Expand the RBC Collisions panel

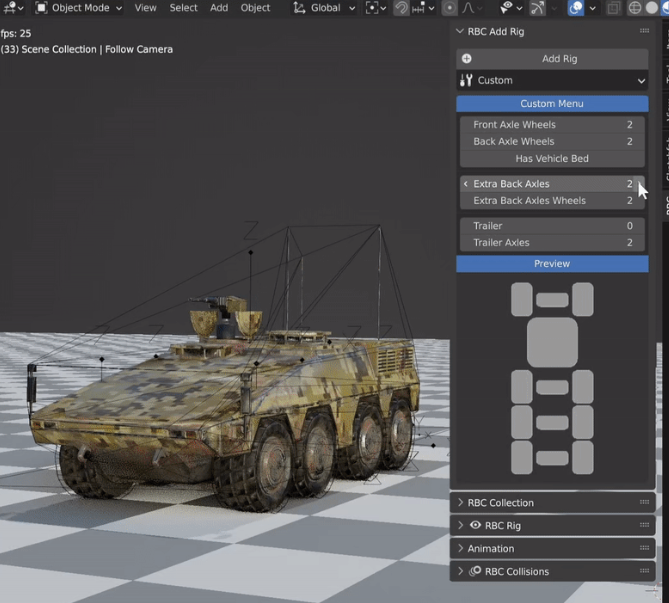click(460, 571)
